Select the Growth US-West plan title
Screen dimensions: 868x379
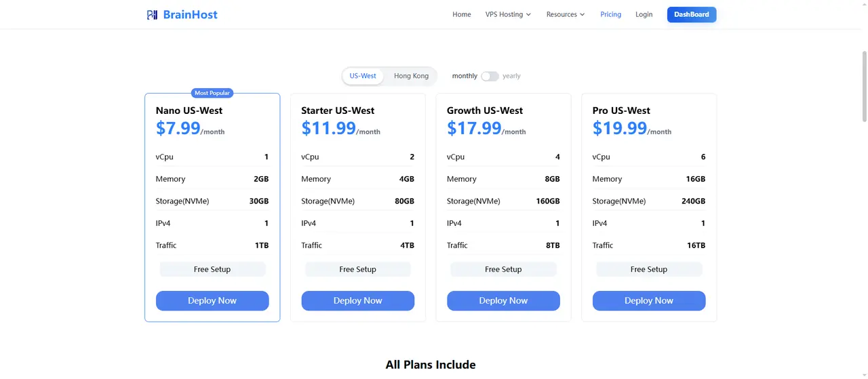(x=485, y=111)
